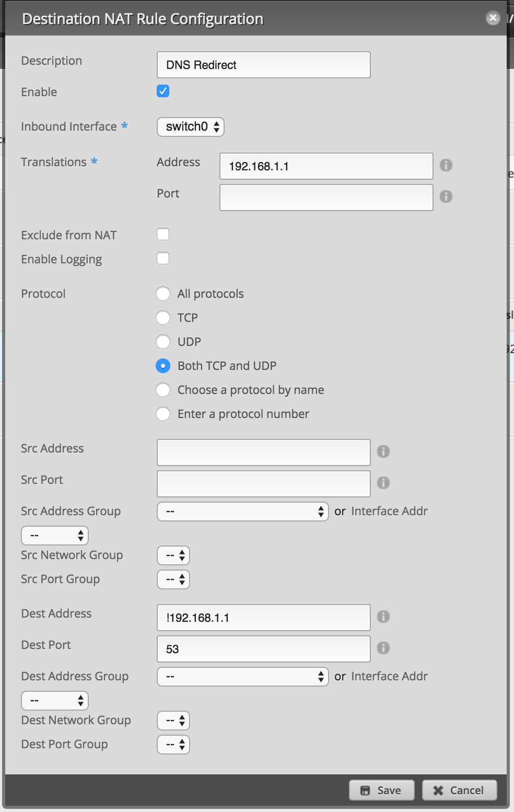Click info icon next to Src Port
Screen dimensions: 514x812
383,483
